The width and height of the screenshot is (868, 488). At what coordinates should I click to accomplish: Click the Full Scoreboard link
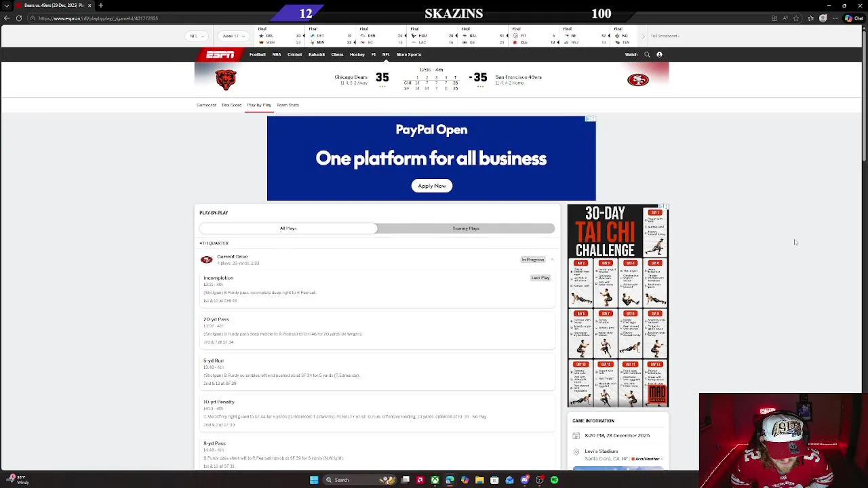click(665, 36)
